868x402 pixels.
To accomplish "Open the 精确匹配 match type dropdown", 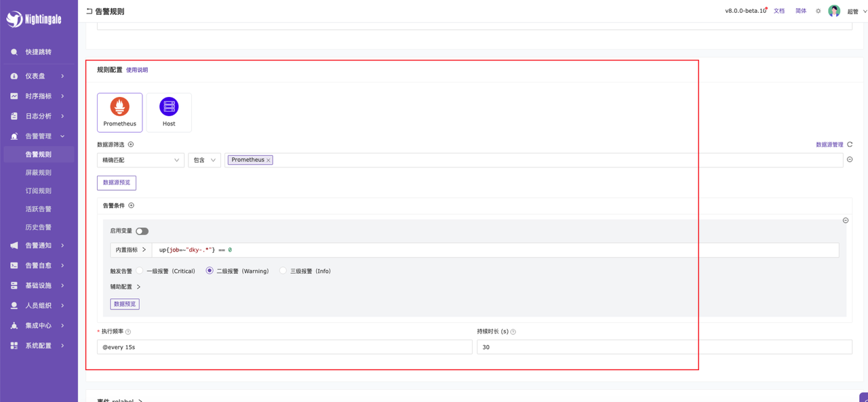I will 140,161.
